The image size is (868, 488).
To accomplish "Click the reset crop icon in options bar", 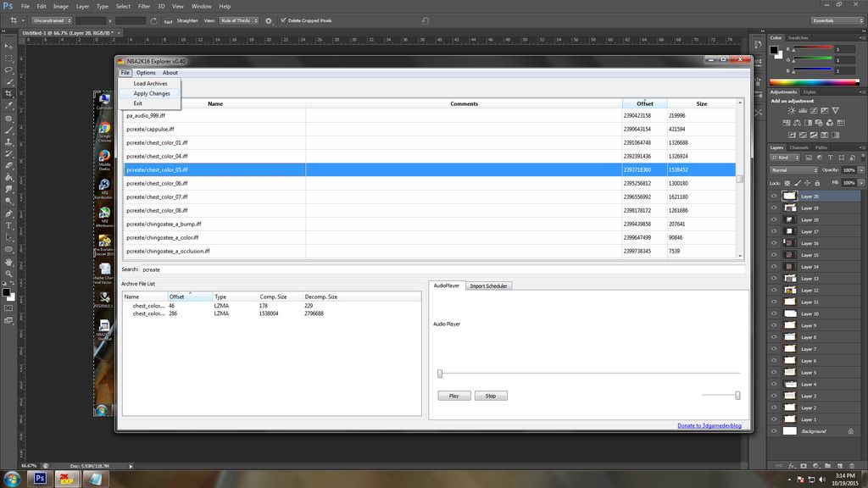I will pyautogui.click(x=426, y=20).
